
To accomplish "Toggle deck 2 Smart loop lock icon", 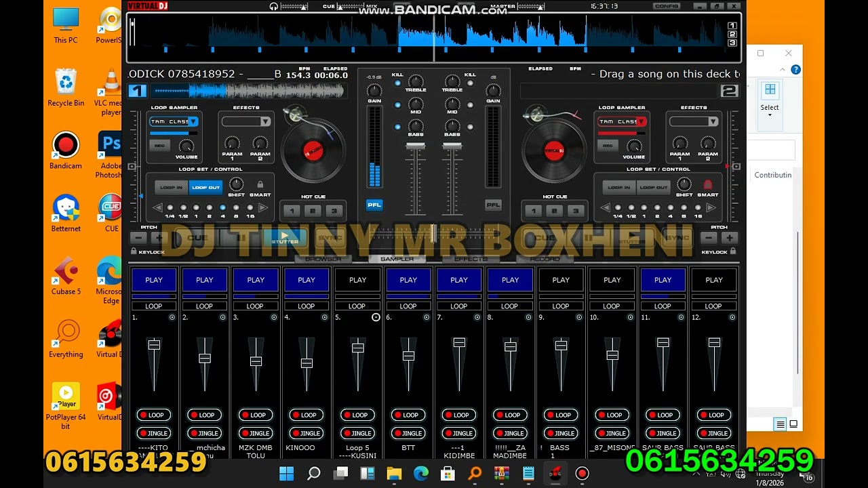I will (707, 184).
